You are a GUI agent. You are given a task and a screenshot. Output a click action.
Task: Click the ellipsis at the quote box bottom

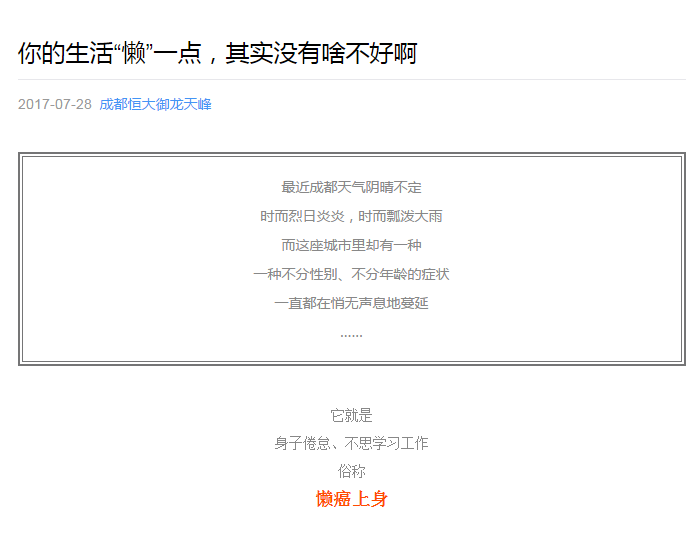351,333
